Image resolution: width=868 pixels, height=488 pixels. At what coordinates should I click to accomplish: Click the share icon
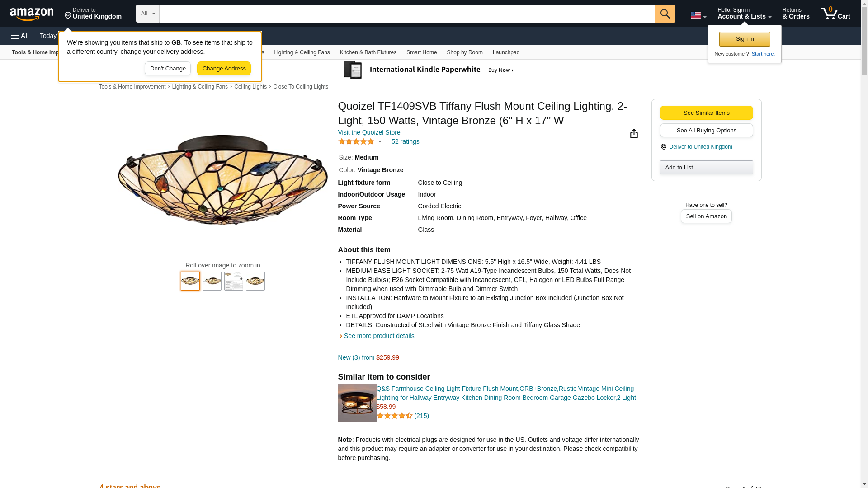pyautogui.click(x=634, y=134)
